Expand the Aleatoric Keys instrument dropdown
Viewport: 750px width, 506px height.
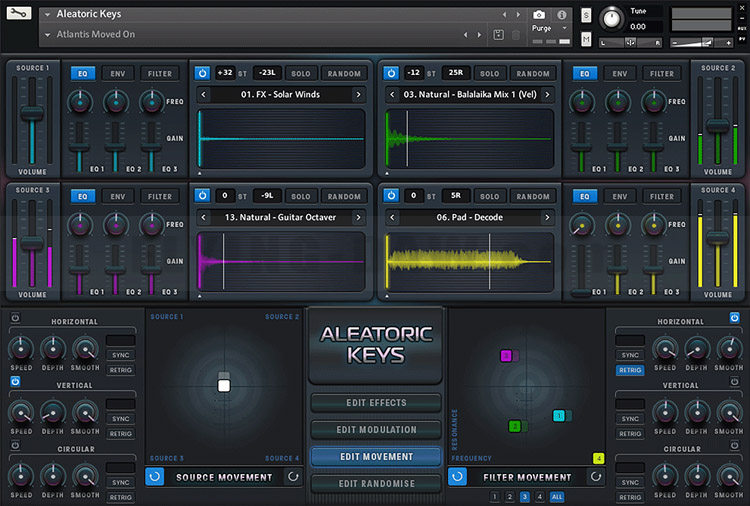click(48, 14)
